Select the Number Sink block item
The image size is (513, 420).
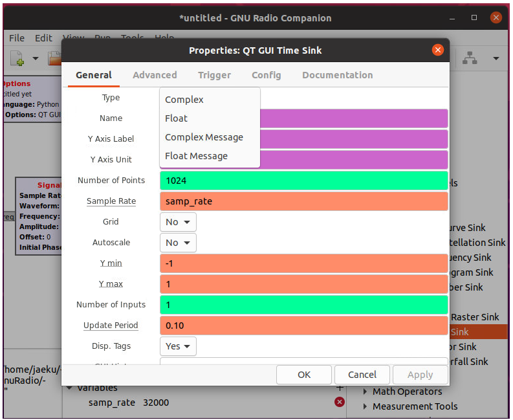[x=466, y=287]
